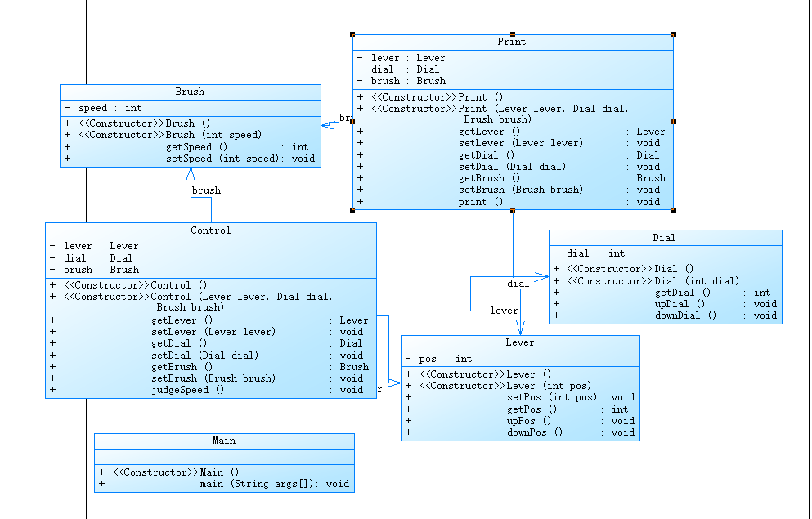This screenshot has height=519, width=812.
Task: Click arrowhead entering Lever from Control
Action: (x=394, y=383)
